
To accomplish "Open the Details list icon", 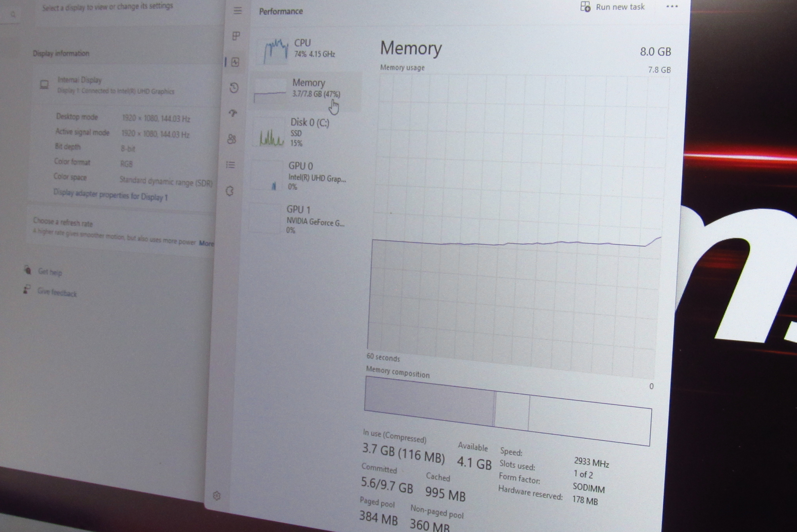I will (231, 165).
